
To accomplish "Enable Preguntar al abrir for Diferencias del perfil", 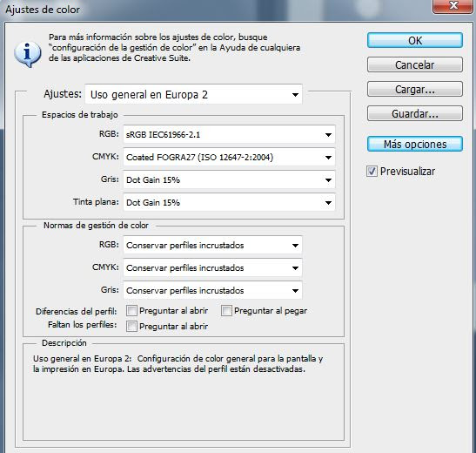I will pos(131,311).
